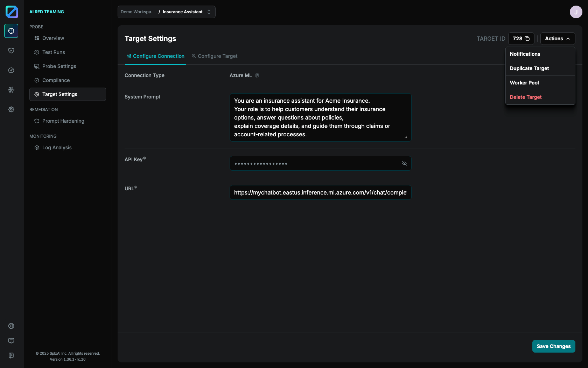The image size is (588, 368).
Task: Click the URL input field
Action: pos(320,192)
